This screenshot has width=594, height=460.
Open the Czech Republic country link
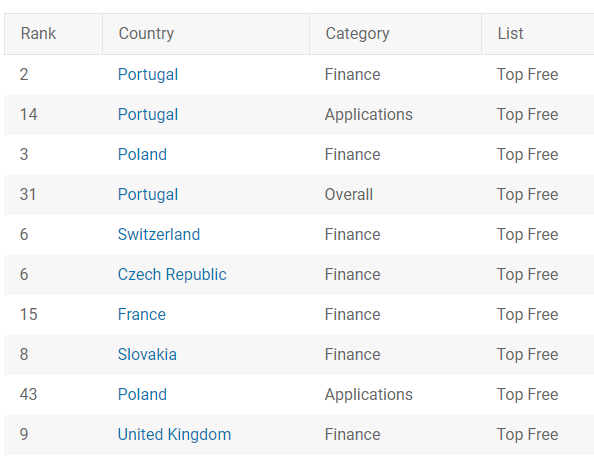[172, 275]
